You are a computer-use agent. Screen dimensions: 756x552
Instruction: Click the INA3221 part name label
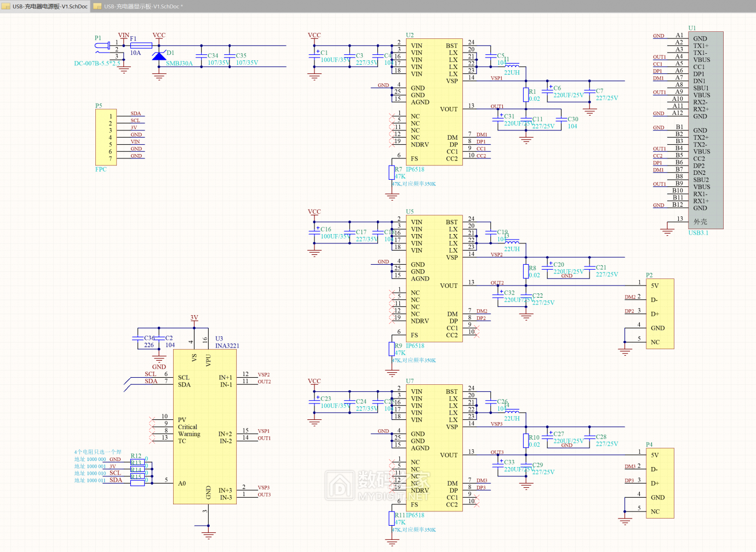click(x=227, y=345)
